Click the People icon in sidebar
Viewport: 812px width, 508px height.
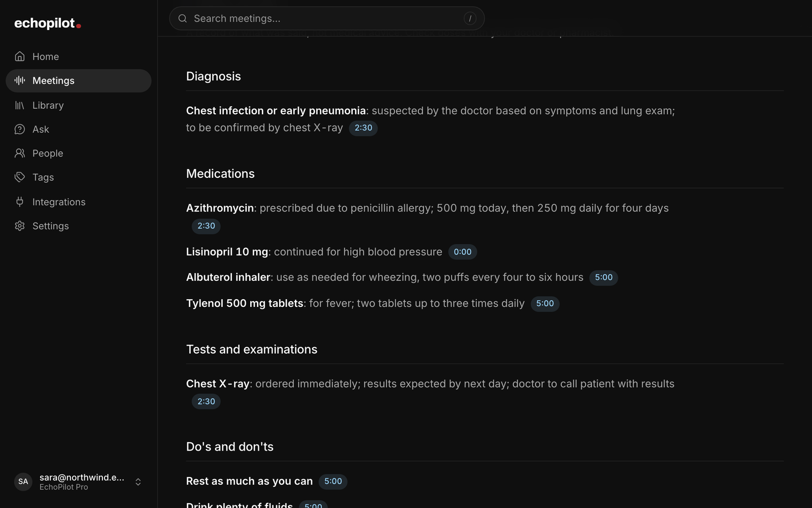pos(20,153)
